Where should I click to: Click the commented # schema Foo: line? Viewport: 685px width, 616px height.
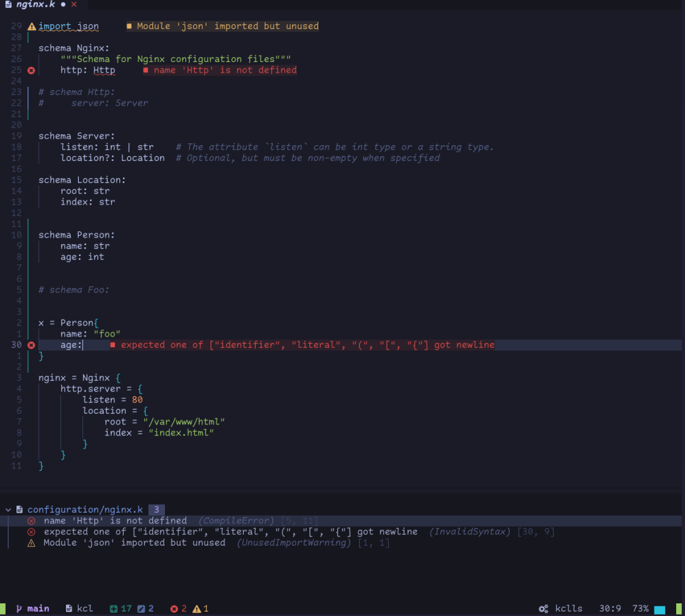[74, 290]
